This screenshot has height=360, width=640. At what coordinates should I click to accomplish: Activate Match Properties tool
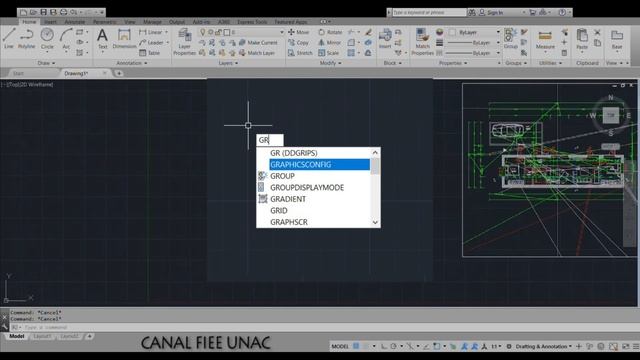click(x=422, y=41)
